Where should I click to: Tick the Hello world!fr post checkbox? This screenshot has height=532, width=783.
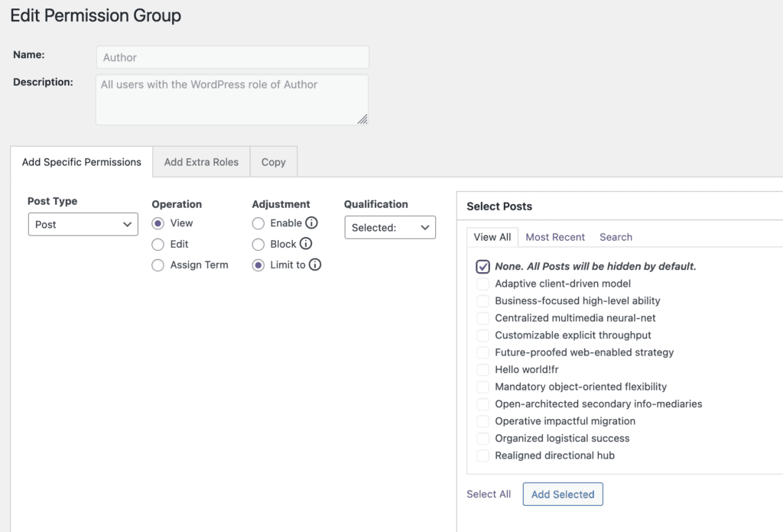click(482, 370)
